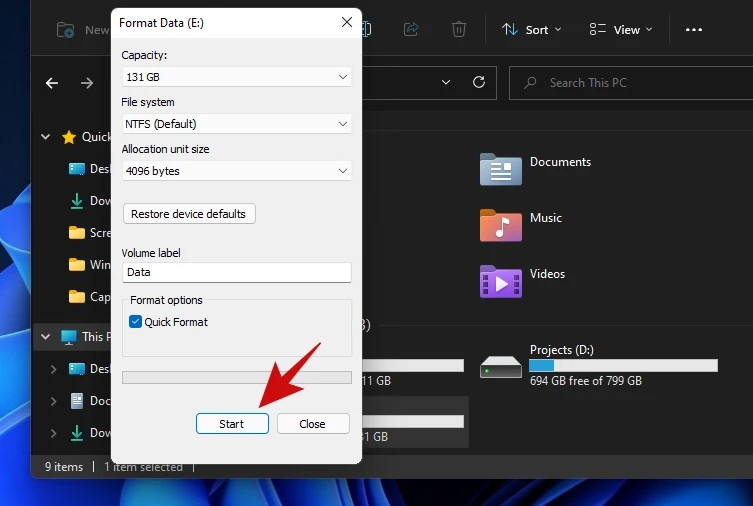Image resolution: width=753 pixels, height=506 pixels.
Task: Click the Search This PC box
Action: click(x=631, y=83)
